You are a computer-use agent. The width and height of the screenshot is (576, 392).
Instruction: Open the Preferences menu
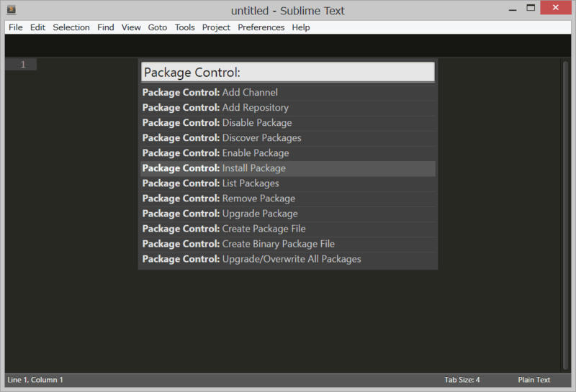(x=261, y=27)
